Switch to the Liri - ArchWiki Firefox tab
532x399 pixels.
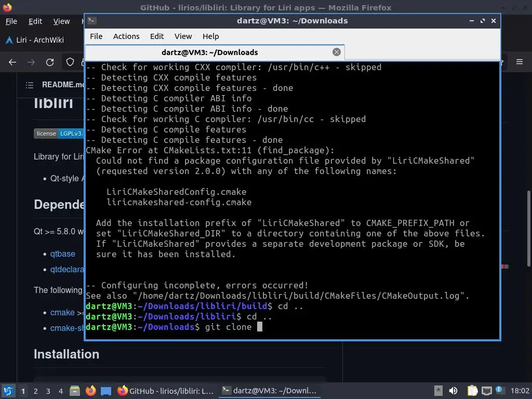(39, 40)
